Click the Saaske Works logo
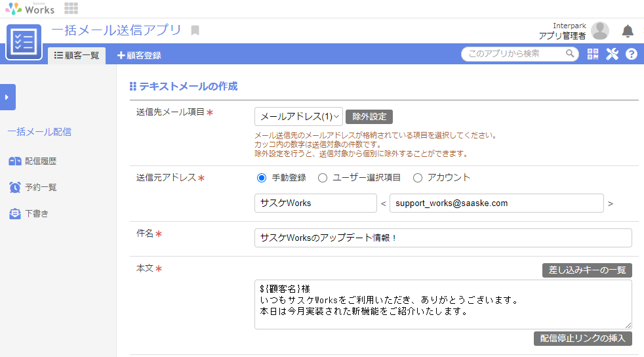Image resolution: width=644 pixels, height=357 pixels. [30, 9]
